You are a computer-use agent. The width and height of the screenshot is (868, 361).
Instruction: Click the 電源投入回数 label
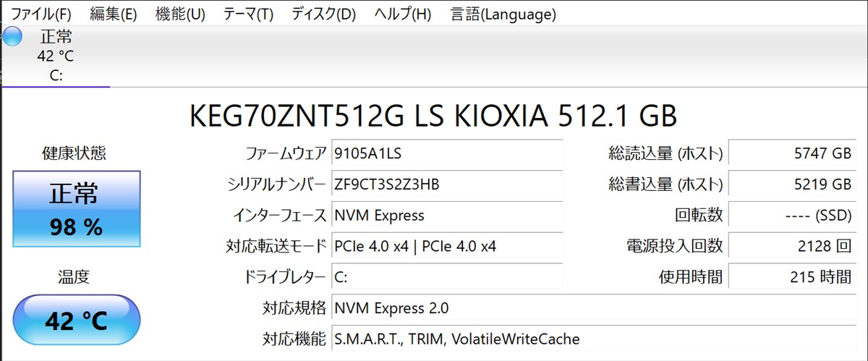(x=674, y=246)
